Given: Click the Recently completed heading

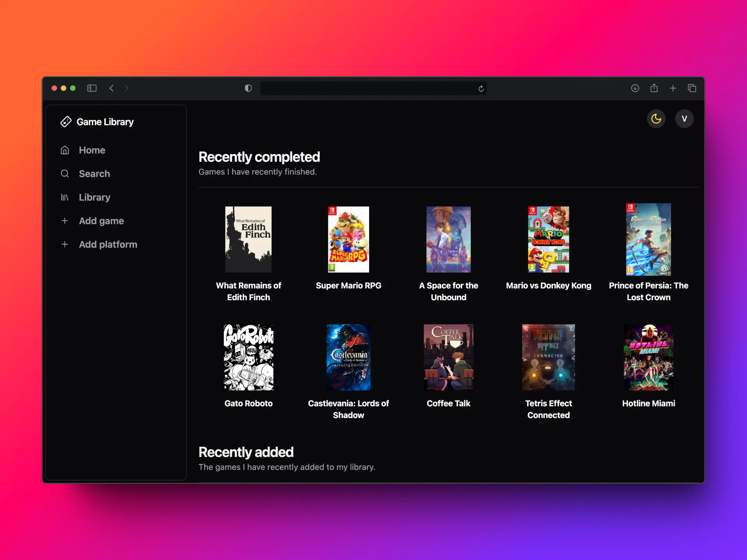Looking at the screenshot, I should pyautogui.click(x=259, y=157).
